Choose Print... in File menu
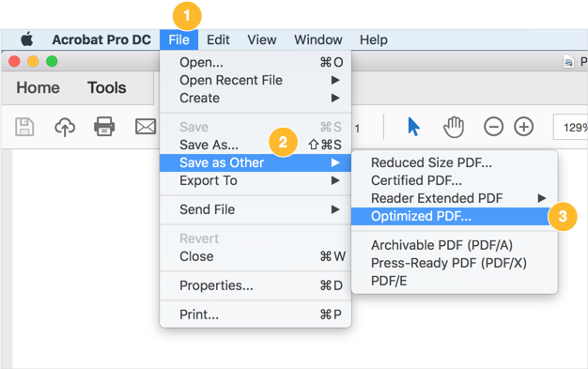 255,315
